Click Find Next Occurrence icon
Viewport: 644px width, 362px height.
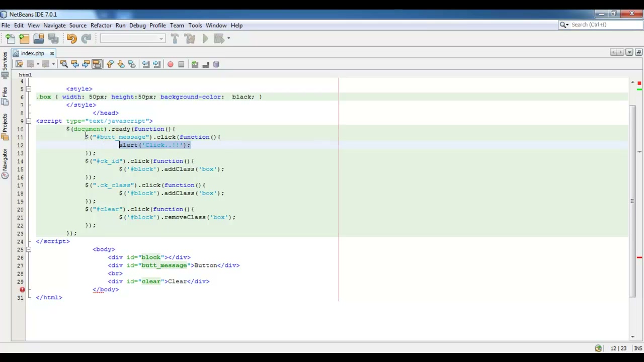point(86,64)
